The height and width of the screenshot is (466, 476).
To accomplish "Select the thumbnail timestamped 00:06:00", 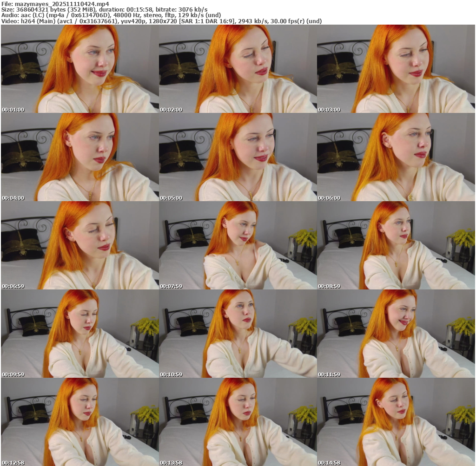I will click(396, 157).
